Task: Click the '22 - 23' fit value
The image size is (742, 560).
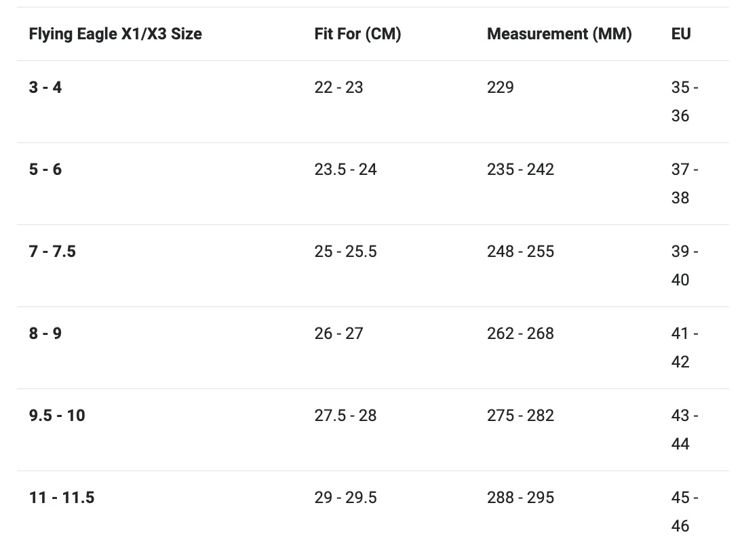Action: tap(338, 87)
